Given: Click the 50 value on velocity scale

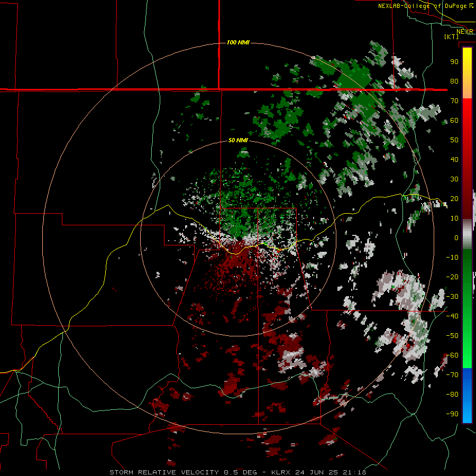Looking at the screenshot, I should pos(454,140).
